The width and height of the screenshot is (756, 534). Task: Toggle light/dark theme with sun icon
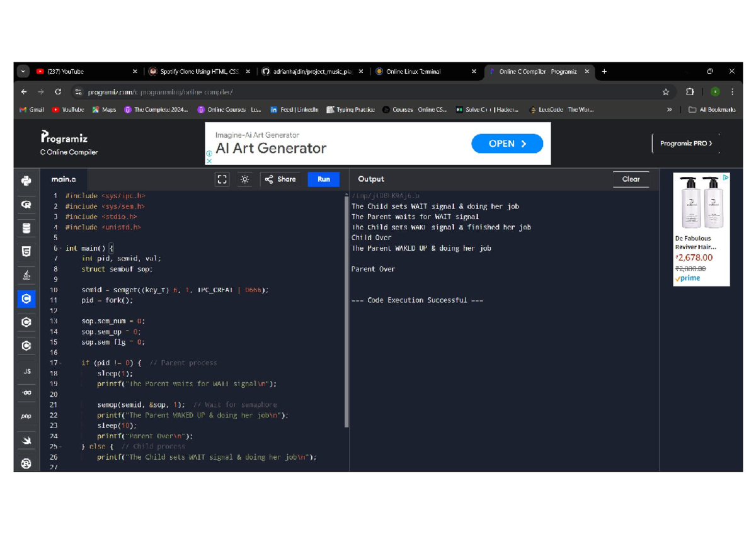(244, 179)
